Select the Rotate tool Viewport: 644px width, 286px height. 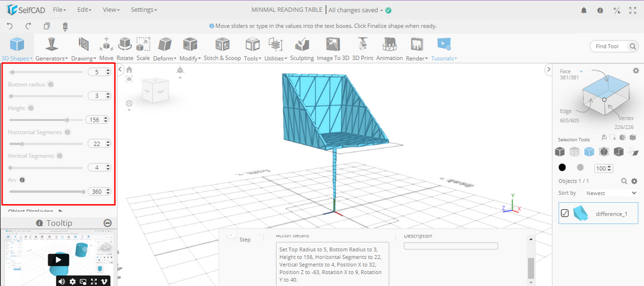125,49
